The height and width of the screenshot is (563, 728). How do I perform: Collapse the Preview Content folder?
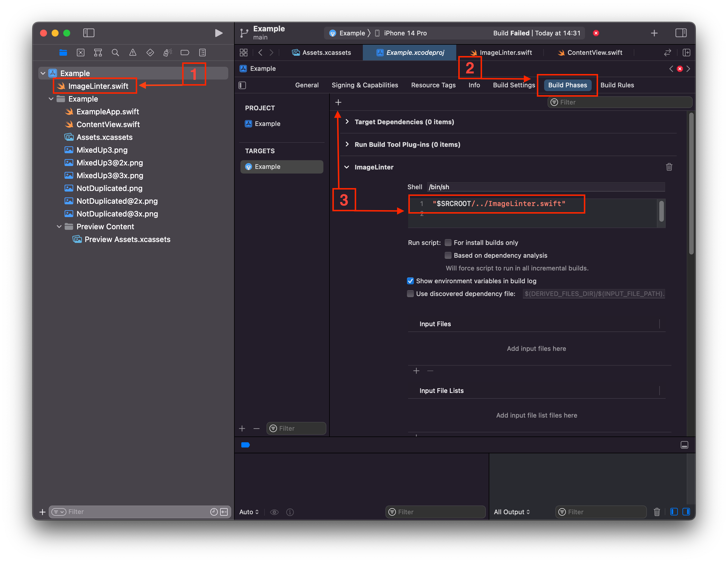59,226
